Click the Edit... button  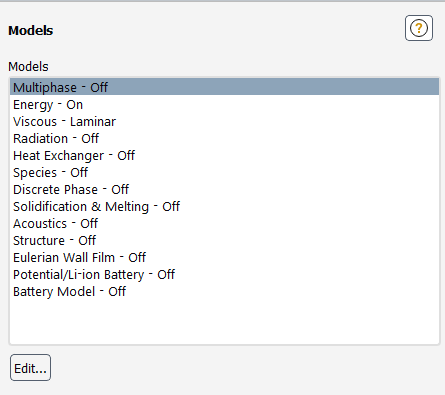pos(30,368)
